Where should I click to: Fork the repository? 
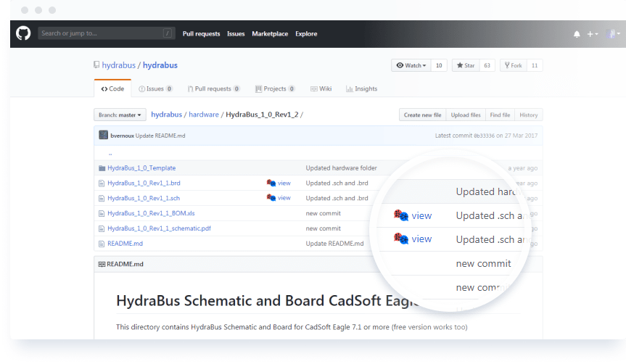[x=514, y=65]
